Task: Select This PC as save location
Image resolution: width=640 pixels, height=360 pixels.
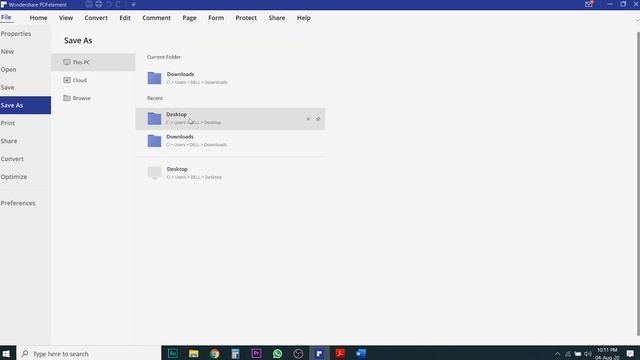Action: point(93,62)
